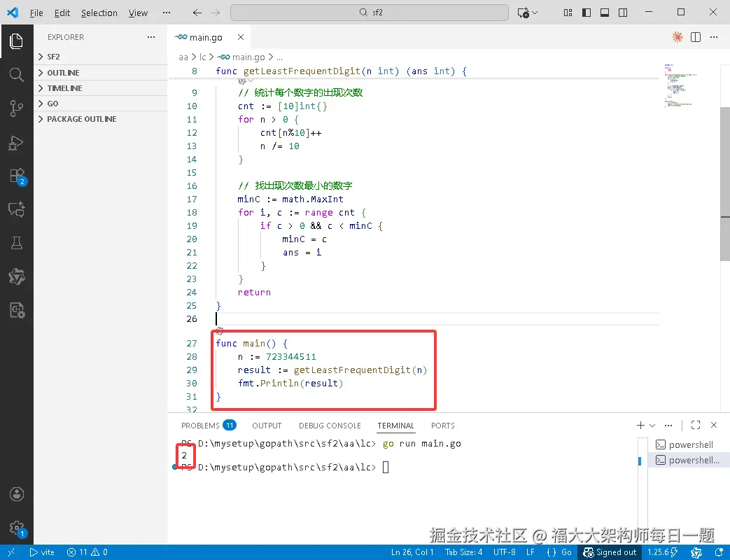Open terminal panel More Actions ellipsis
Viewport: 730px width, 560px height.
pyautogui.click(x=668, y=425)
